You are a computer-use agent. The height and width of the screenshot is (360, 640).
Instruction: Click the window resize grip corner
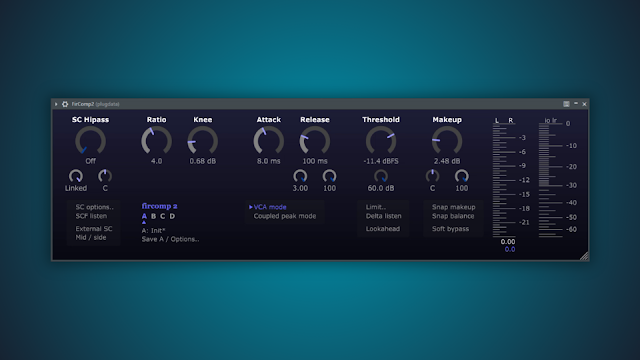[x=584, y=256]
